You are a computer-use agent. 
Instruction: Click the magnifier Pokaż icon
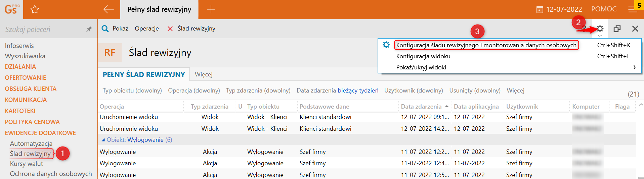(105, 28)
